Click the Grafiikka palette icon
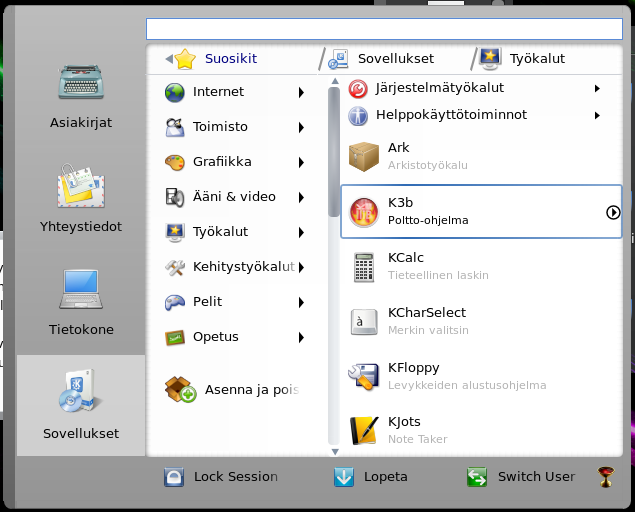635x512 pixels. click(x=175, y=162)
